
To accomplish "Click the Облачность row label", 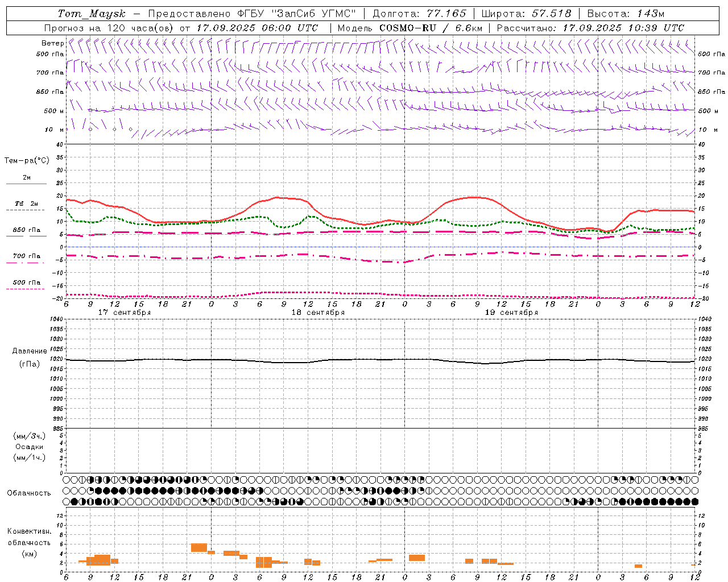I will [x=29, y=493].
